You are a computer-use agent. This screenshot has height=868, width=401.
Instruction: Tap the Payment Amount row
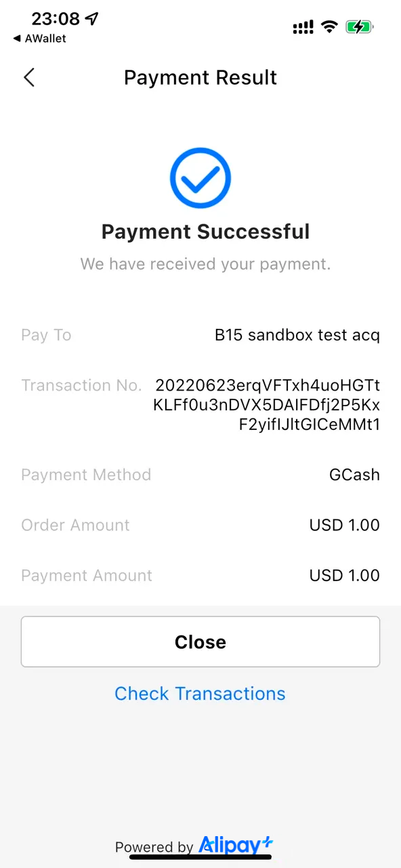point(200,575)
